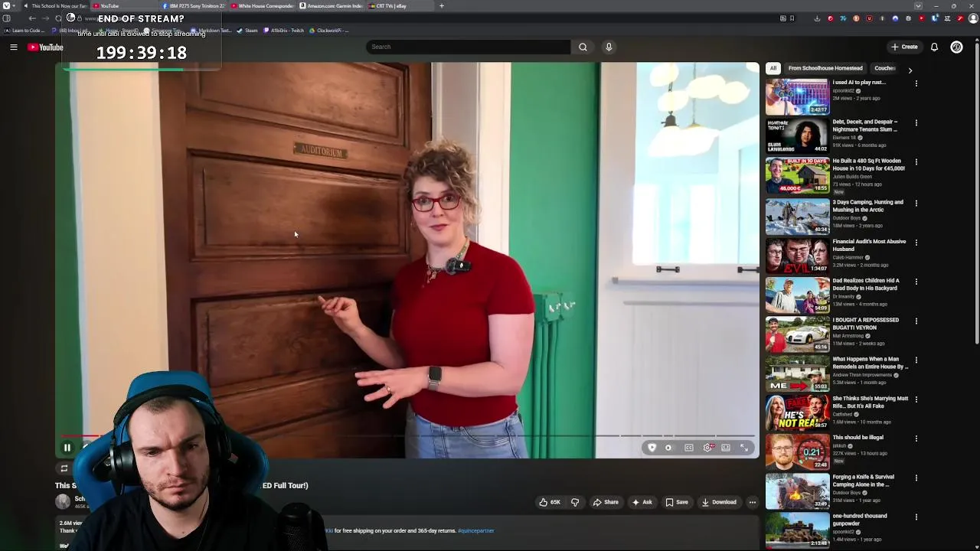Open 'I BOUGHT A REPOSSESSED BUGATTI VEYRON' title

pyautogui.click(x=865, y=324)
